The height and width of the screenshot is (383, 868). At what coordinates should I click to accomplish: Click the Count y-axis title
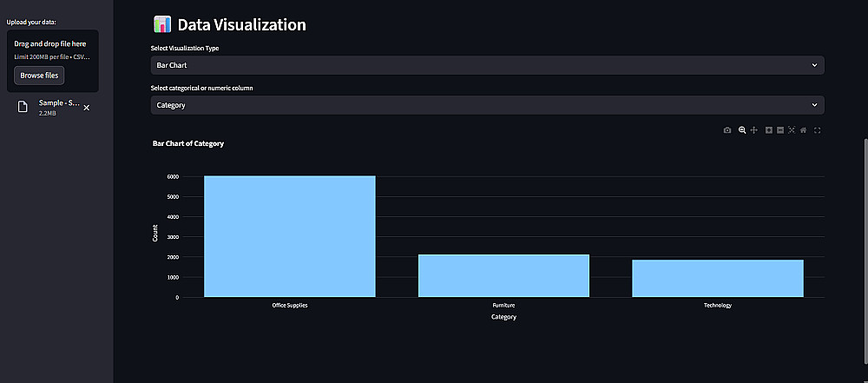155,234
